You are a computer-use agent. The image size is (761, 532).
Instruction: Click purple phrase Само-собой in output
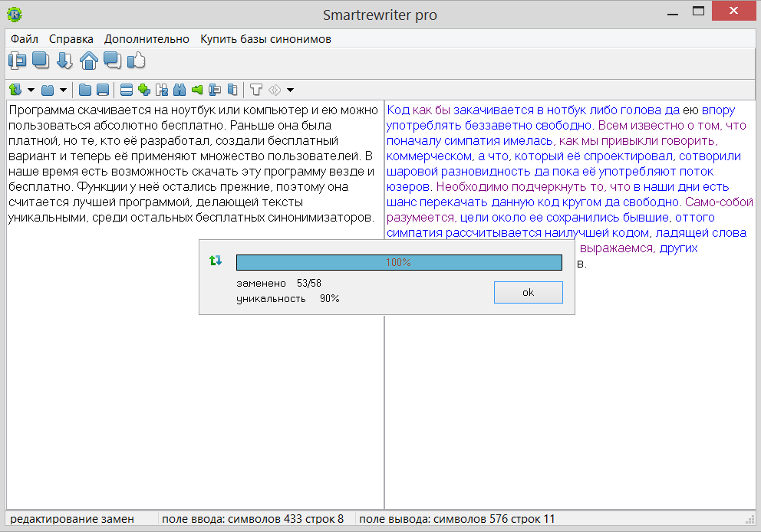point(720,202)
